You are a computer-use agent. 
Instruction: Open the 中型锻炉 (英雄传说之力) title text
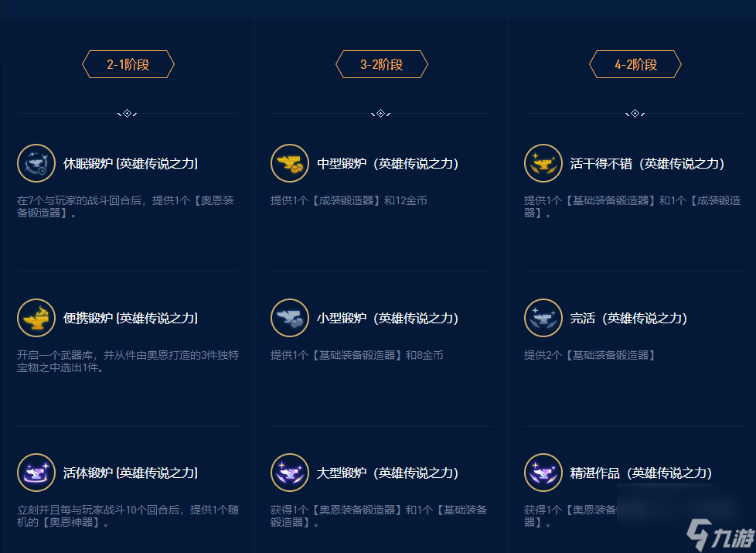point(387,164)
